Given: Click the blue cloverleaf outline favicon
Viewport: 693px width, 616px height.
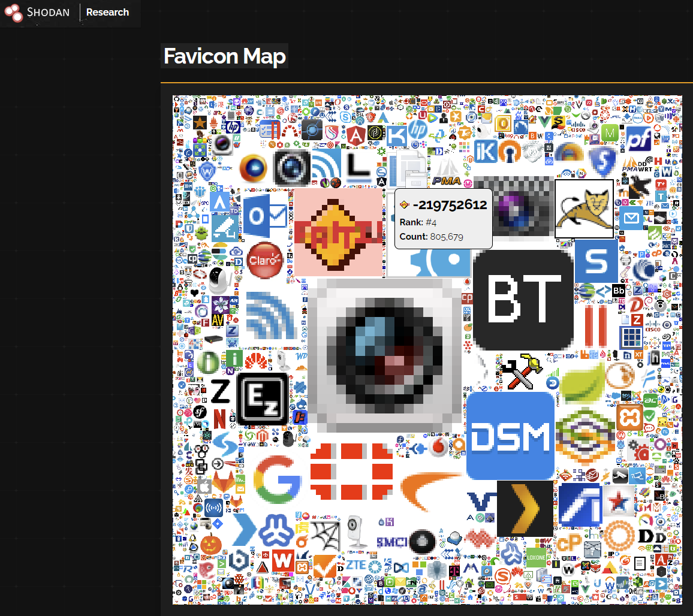Looking at the screenshot, I should (276, 531).
